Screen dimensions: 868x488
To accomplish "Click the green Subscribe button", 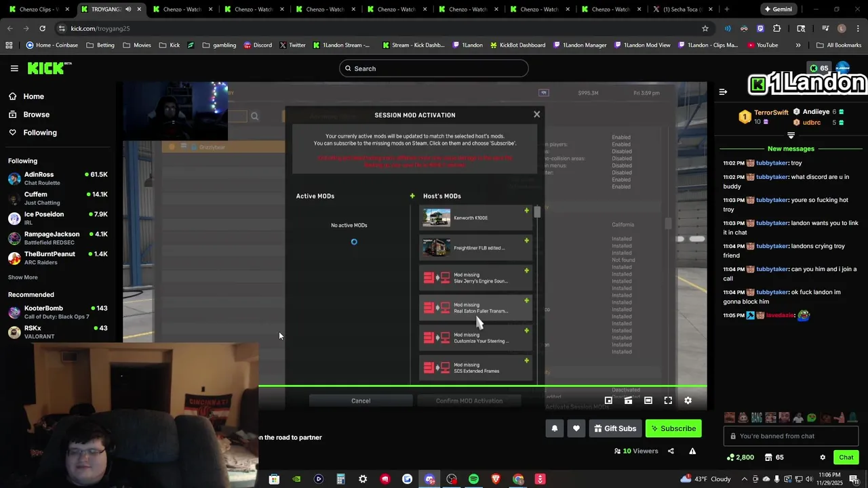I will (x=673, y=428).
